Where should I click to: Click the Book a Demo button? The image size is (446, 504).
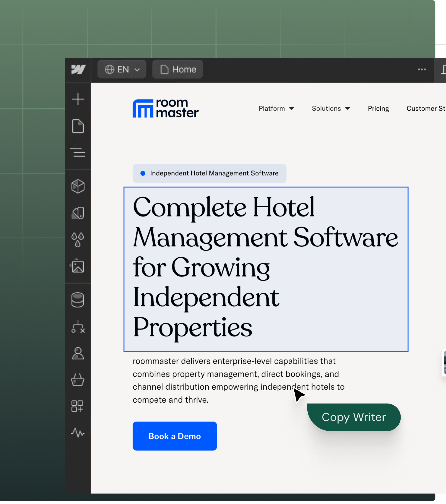175,436
